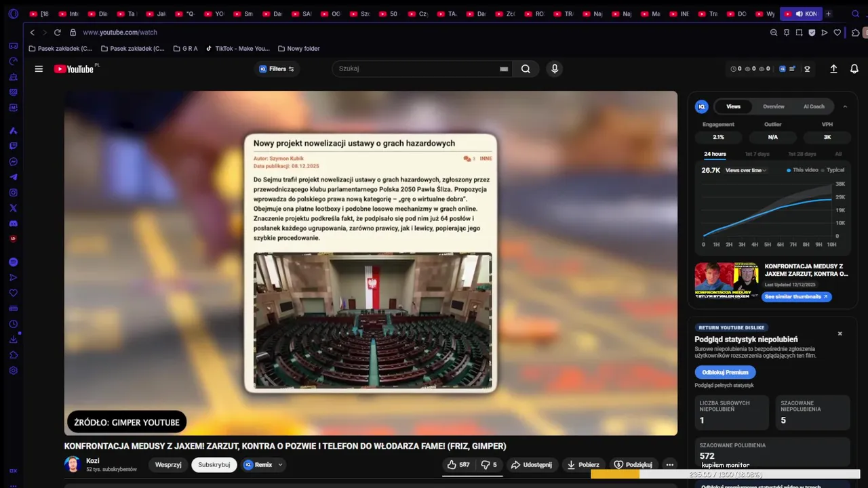The image size is (868, 488).
Task: Open the virtual keyboard in search box
Action: 504,68
